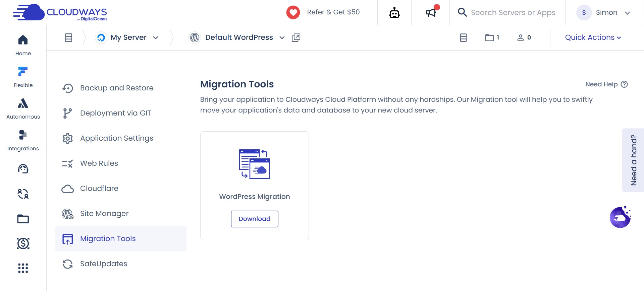Open Site Manager section
Screen dimensions: 644x291
[x=121, y=214]
